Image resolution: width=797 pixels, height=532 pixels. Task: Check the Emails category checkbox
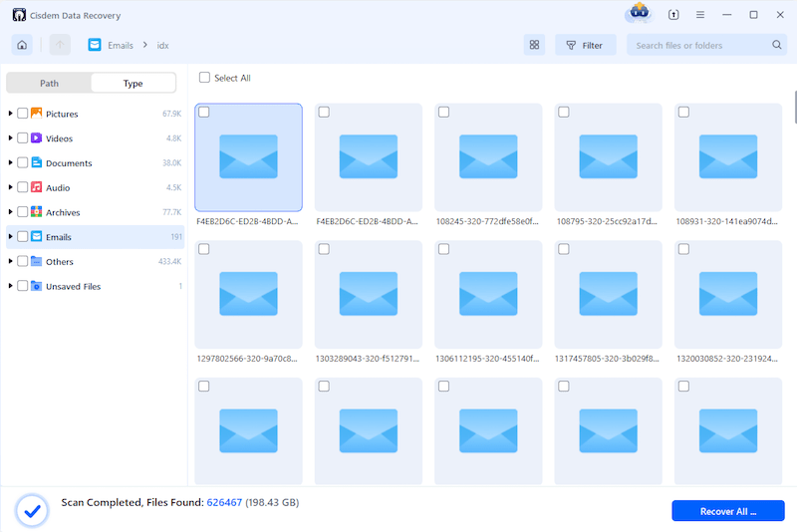coord(22,236)
